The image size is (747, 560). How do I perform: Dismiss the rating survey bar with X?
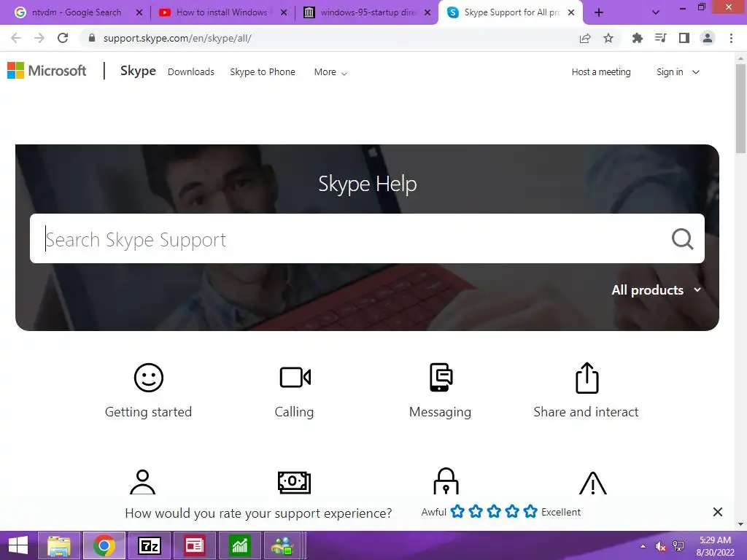718,512
